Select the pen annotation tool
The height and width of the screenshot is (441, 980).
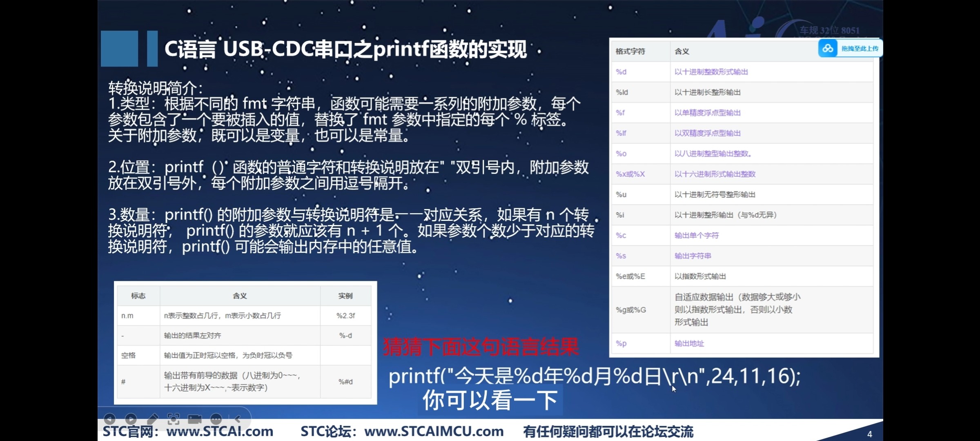click(x=153, y=419)
